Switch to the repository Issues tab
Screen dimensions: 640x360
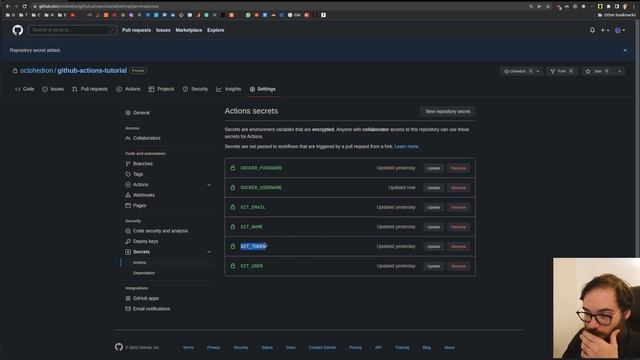[53, 89]
